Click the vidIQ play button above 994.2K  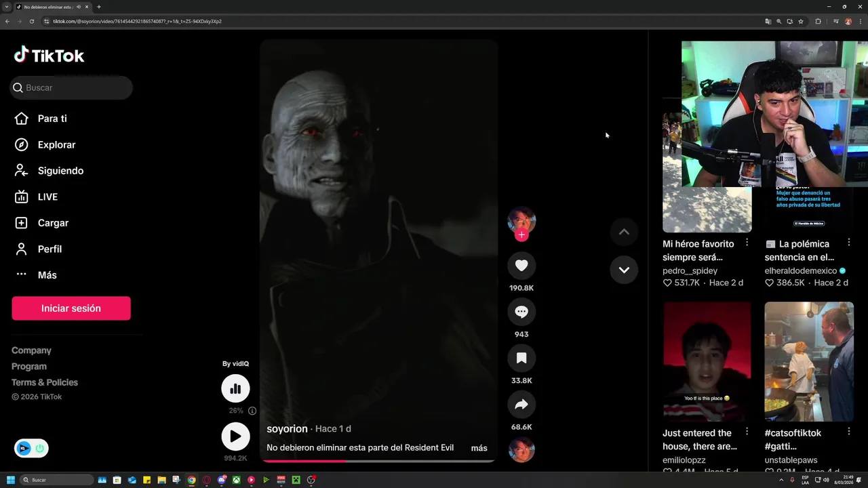pyautogui.click(x=235, y=436)
